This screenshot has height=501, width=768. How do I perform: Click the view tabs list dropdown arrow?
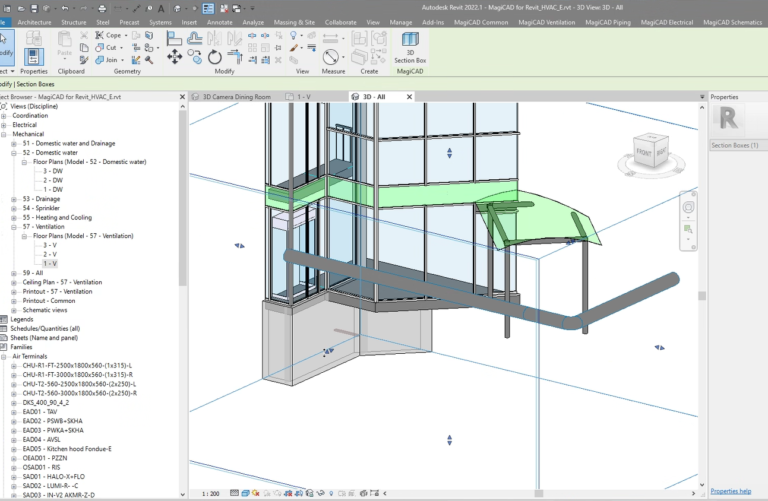[702, 97]
